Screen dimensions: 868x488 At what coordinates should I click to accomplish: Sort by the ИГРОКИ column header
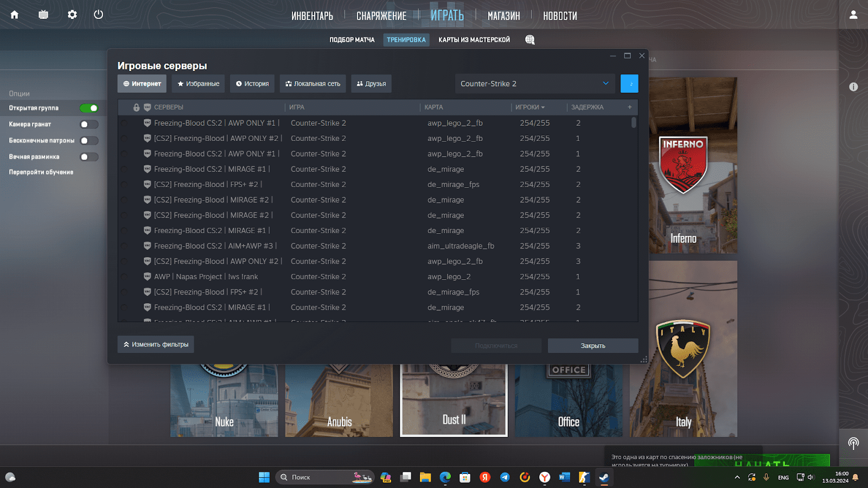pyautogui.click(x=530, y=107)
